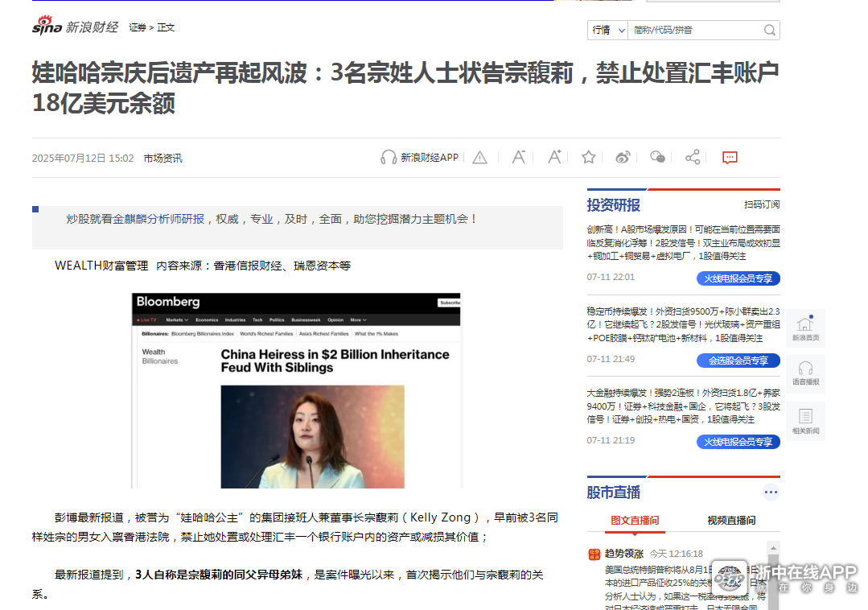Open the Bloomberg article screenshot image

tap(296, 391)
